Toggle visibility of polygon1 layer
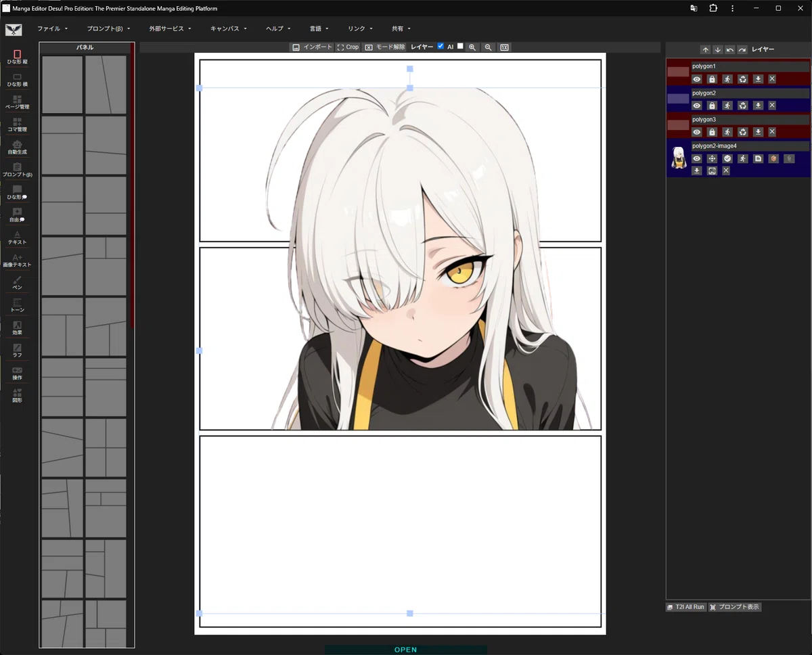This screenshot has width=812, height=655. (696, 79)
